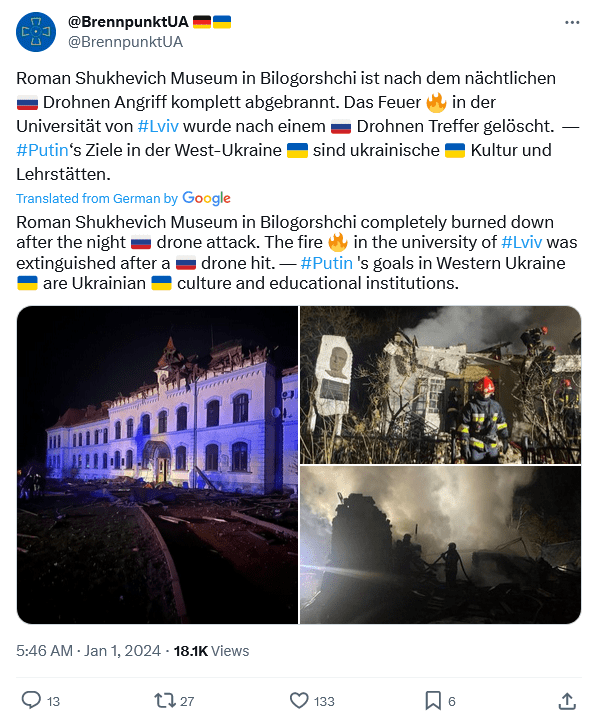Viewport: 598px width, 724px height.
Task: Like the tweet with heart icon
Action: [299, 700]
